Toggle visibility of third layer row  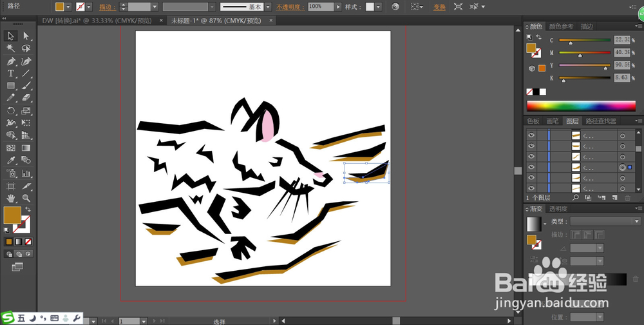[x=531, y=156]
